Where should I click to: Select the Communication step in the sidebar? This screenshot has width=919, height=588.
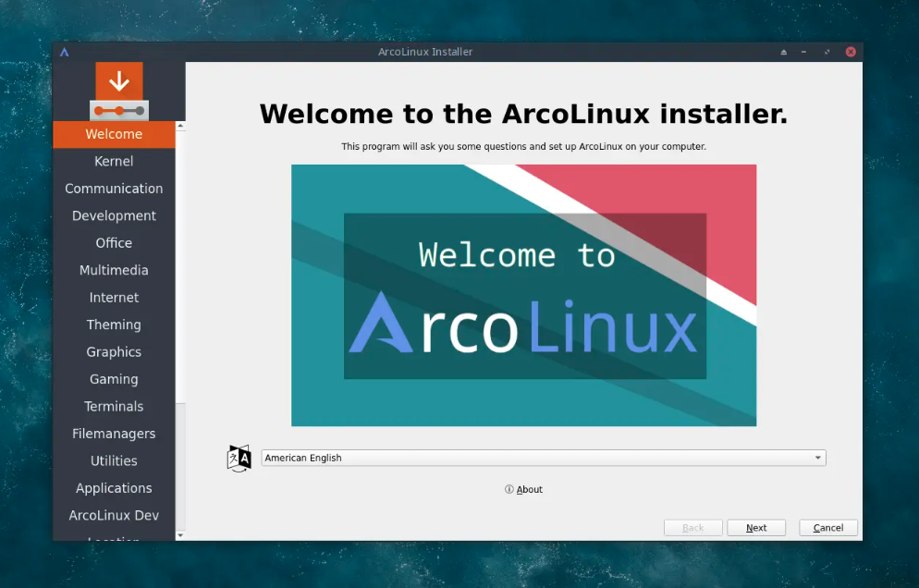(114, 189)
